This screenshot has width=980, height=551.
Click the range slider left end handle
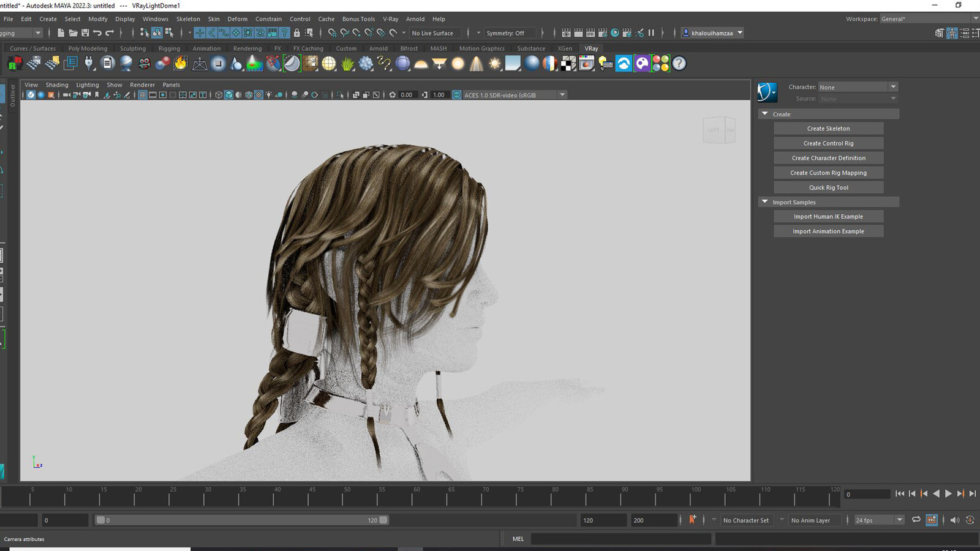click(100, 520)
